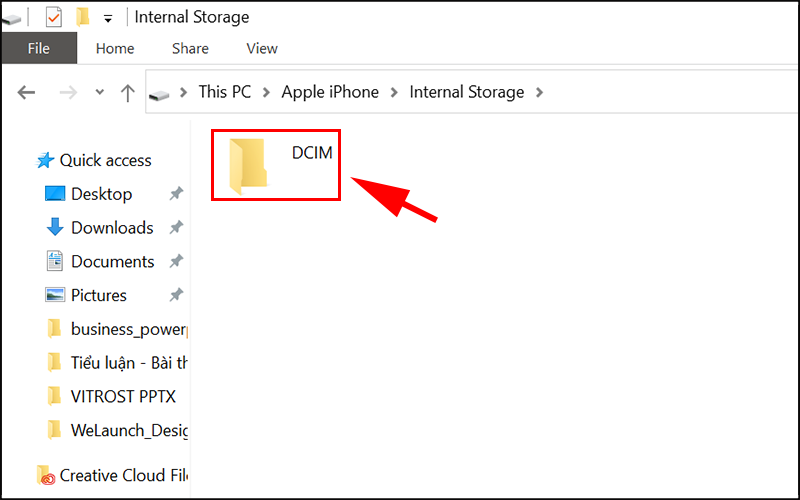Click the Downloads folder icon in sidebar
This screenshot has width=800, height=500.
tap(55, 228)
